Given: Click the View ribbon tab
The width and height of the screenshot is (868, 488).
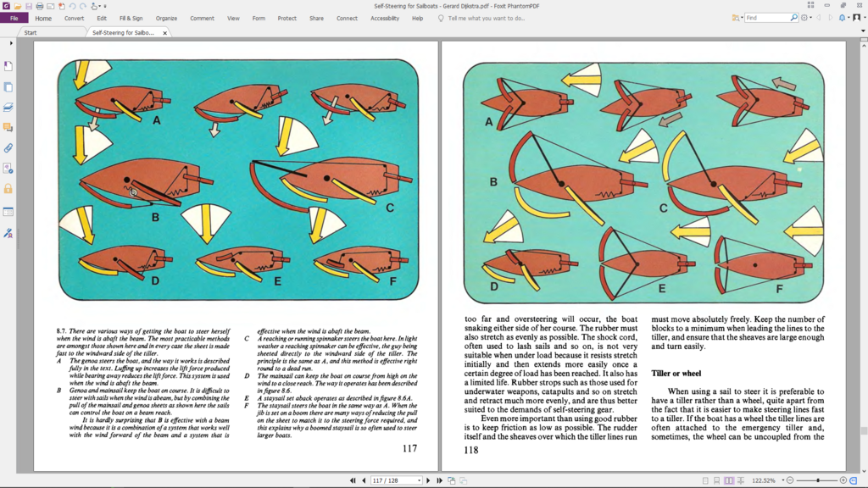Looking at the screenshot, I should click(x=234, y=19).
